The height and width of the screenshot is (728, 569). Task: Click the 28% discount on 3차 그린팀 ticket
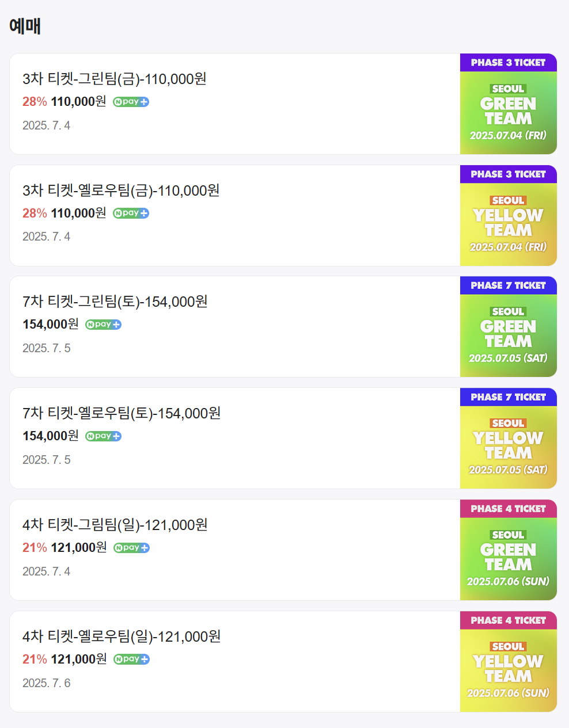[x=35, y=102]
